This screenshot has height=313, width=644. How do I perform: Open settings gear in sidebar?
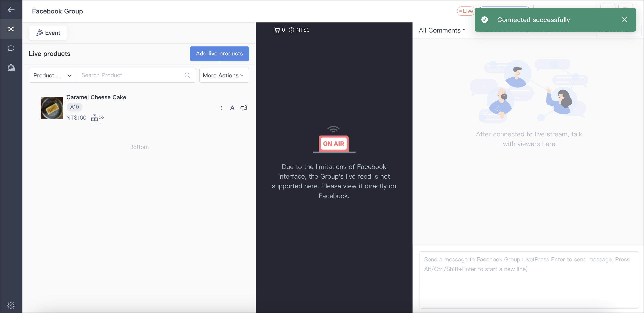(11, 305)
